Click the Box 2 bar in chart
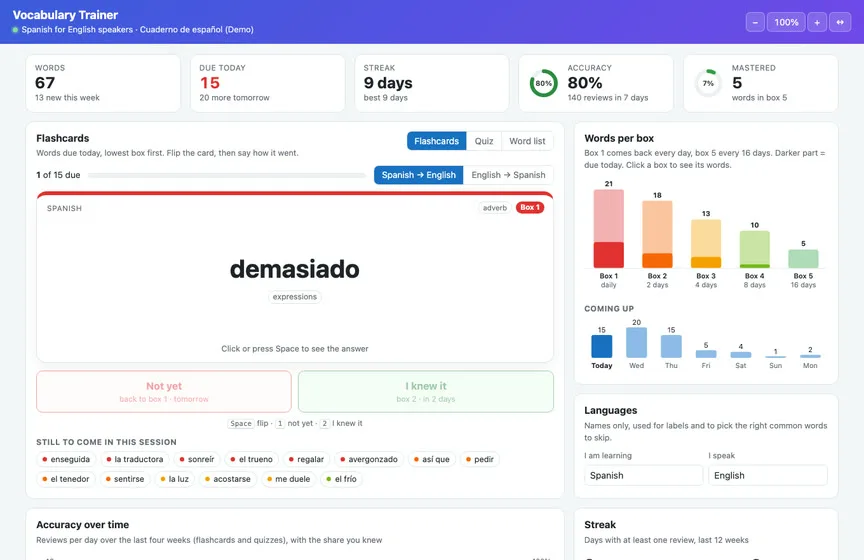This screenshot has width=864, height=560. 657,234
